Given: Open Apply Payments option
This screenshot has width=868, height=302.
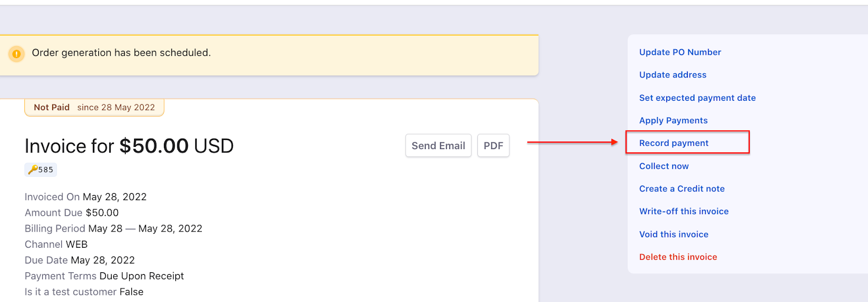Looking at the screenshot, I should [673, 120].
